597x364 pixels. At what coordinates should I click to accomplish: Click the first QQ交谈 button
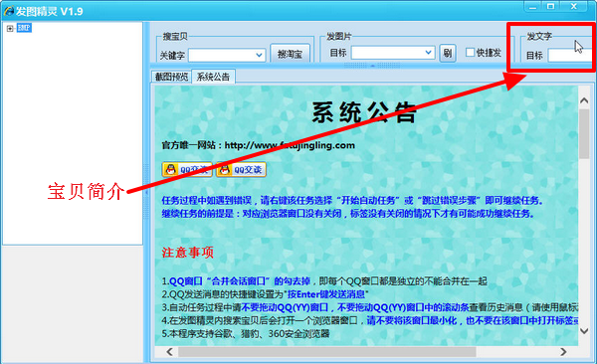tap(187, 169)
